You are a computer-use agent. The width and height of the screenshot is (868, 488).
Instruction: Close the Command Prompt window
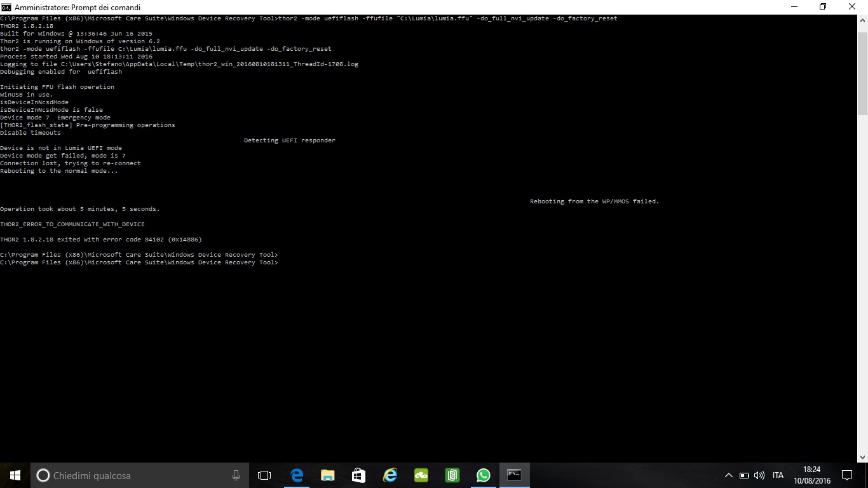tap(853, 7)
